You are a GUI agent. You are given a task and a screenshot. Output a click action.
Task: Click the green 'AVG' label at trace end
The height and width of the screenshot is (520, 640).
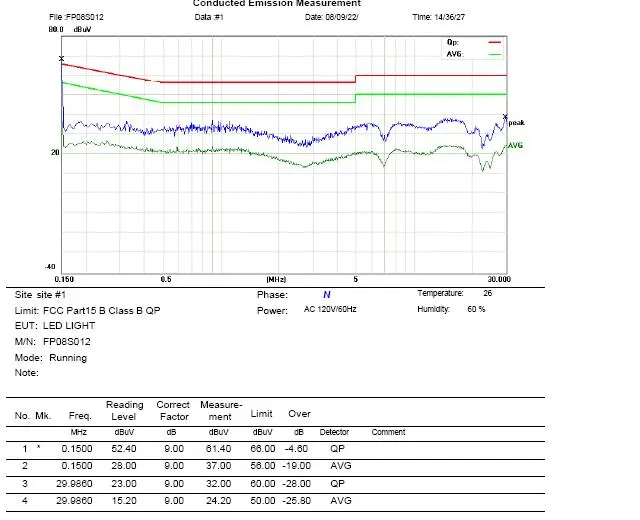point(515,145)
